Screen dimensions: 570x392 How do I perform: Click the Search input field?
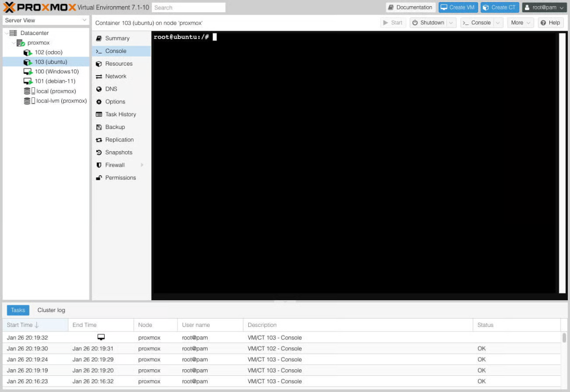click(x=189, y=7)
